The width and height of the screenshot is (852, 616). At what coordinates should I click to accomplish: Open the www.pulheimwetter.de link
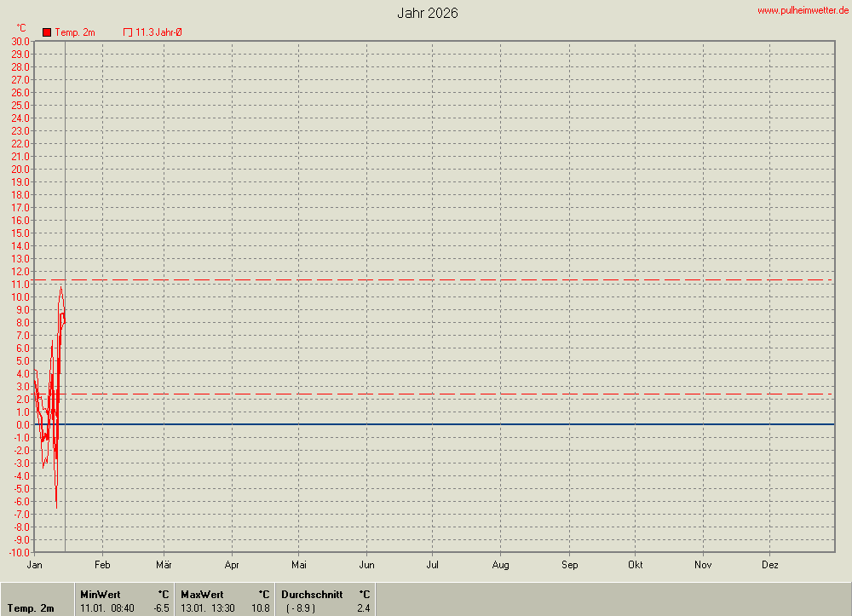[x=803, y=10]
